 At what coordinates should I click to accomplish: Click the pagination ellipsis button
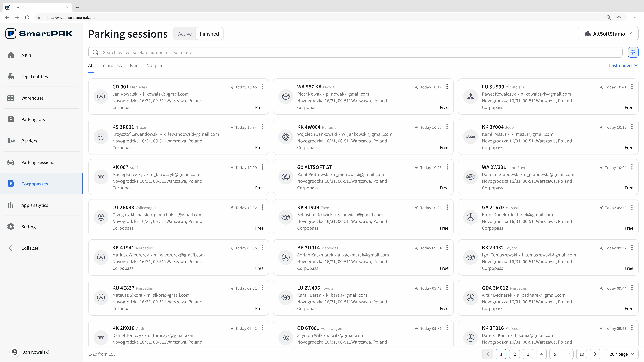tap(568, 354)
